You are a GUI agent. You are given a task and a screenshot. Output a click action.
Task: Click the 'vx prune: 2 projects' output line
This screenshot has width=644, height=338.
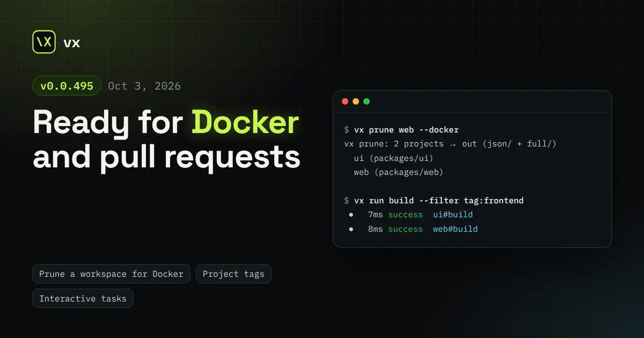(450, 144)
